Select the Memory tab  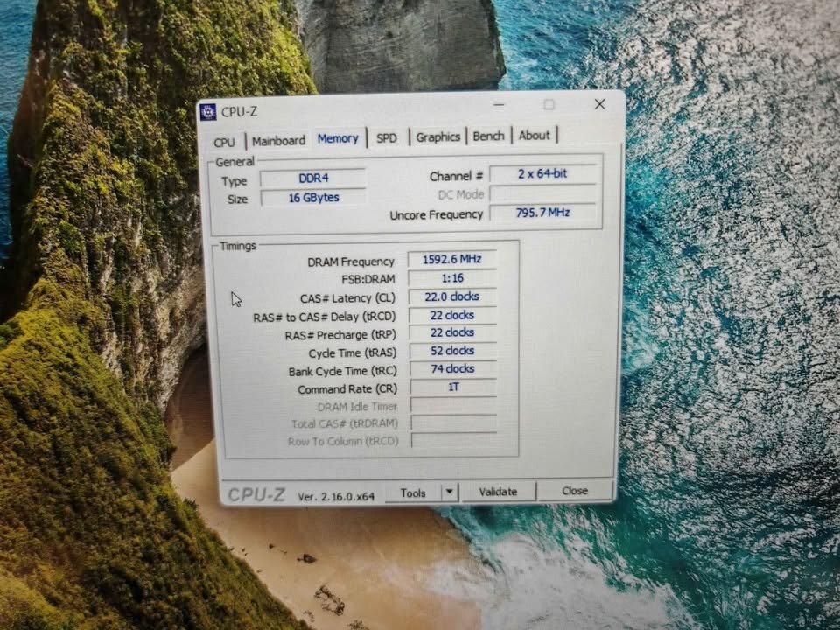tap(338, 139)
